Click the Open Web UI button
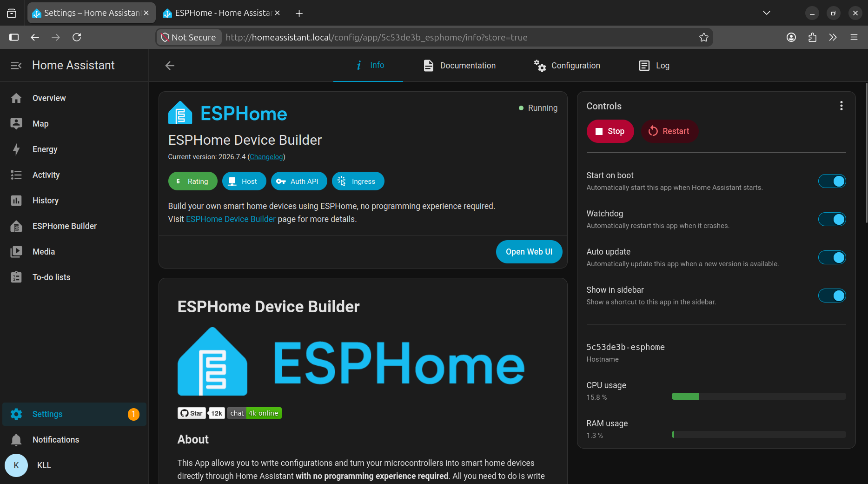Viewport: 868px width, 484px height. [529, 252]
